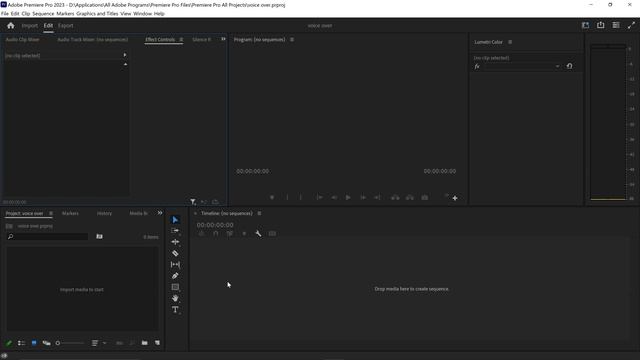The image size is (640, 360).
Task: Play the Program monitor
Action: (x=348, y=198)
